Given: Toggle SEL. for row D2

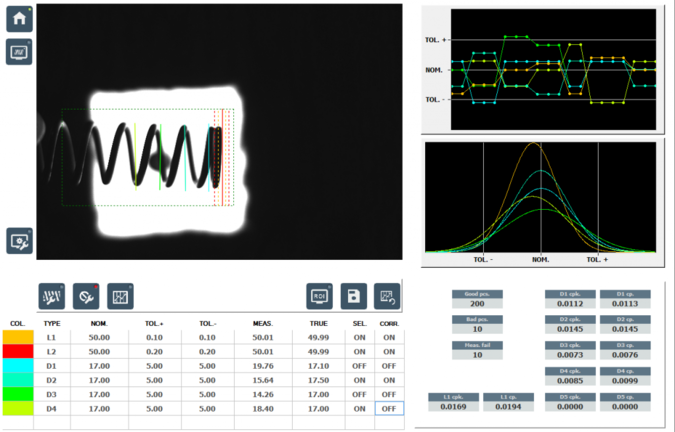Looking at the screenshot, I should pyautogui.click(x=359, y=380).
